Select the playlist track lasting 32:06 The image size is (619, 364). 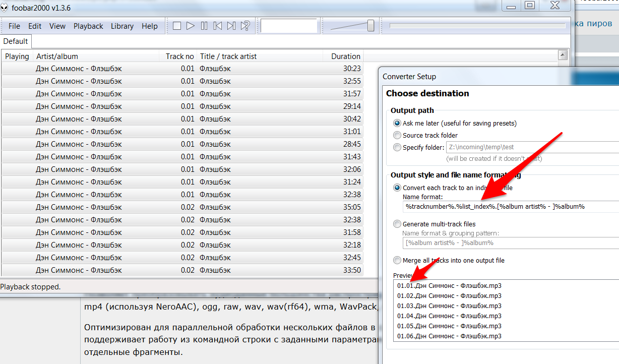pyautogui.click(x=182, y=169)
